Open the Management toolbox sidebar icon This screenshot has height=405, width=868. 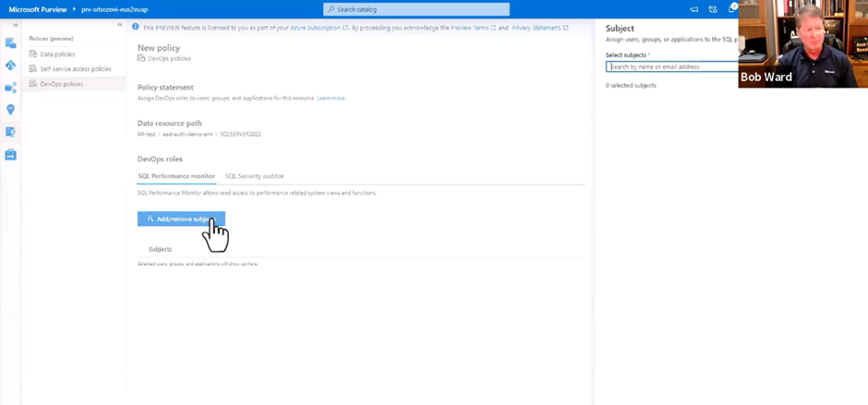click(x=10, y=155)
